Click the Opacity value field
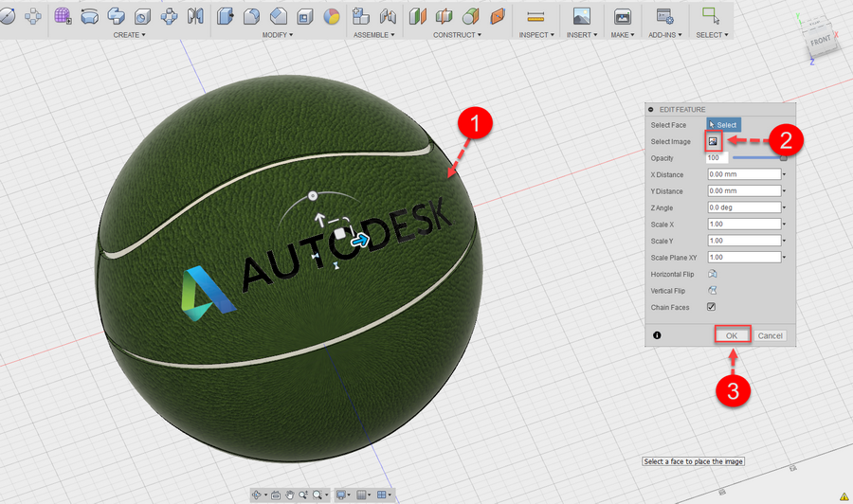Viewport: 853px width, 504px height. 717,157
